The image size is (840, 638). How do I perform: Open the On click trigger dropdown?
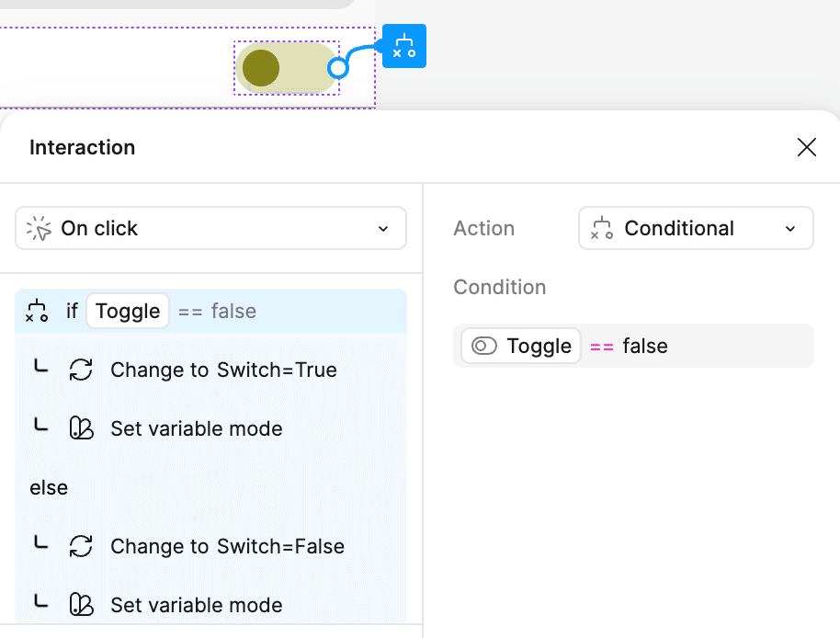point(210,228)
